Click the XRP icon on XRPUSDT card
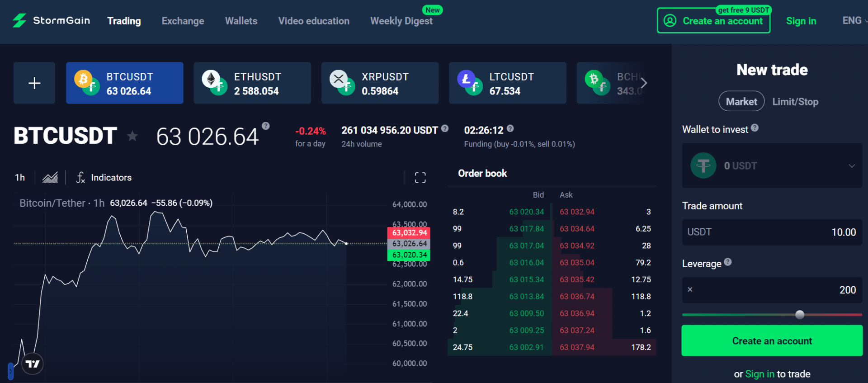This screenshot has height=383, width=868. tap(339, 79)
